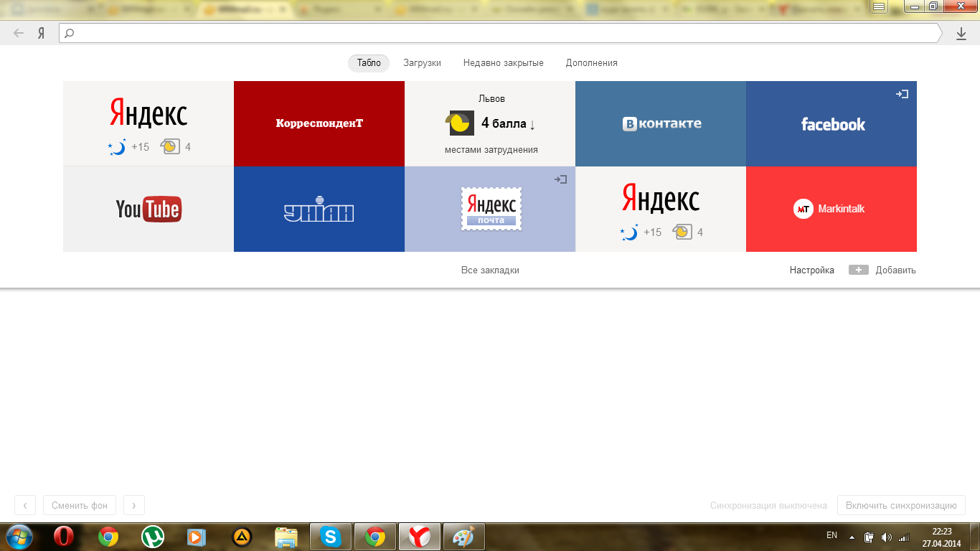Show the previous background with the left chevron
The height and width of the screenshot is (551, 980).
[x=25, y=505]
